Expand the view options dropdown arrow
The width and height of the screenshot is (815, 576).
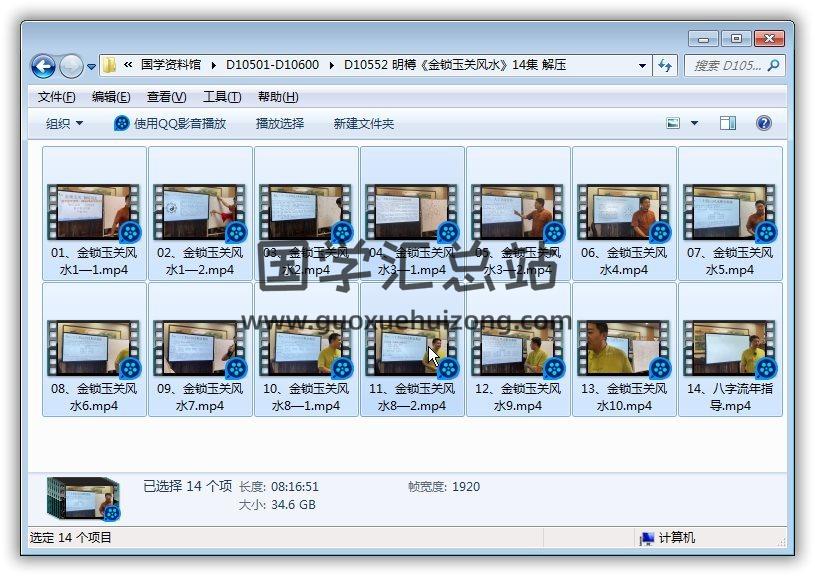coord(695,123)
